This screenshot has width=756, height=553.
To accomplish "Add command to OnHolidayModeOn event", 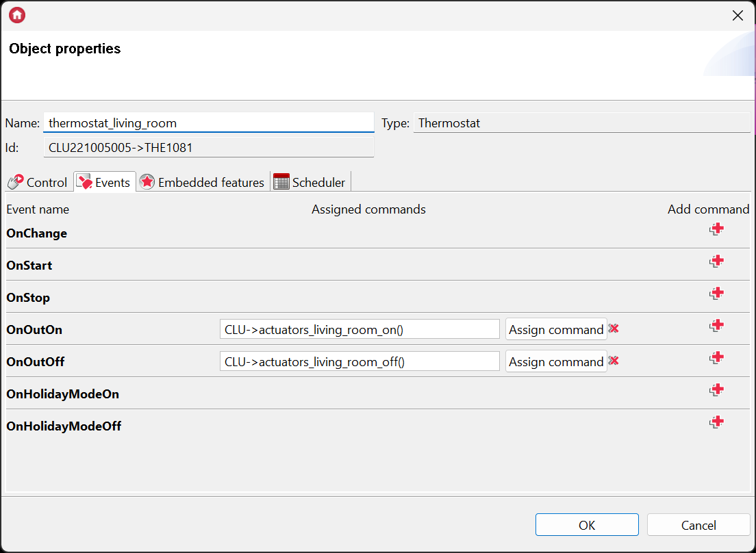I will pyautogui.click(x=716, y=390).
